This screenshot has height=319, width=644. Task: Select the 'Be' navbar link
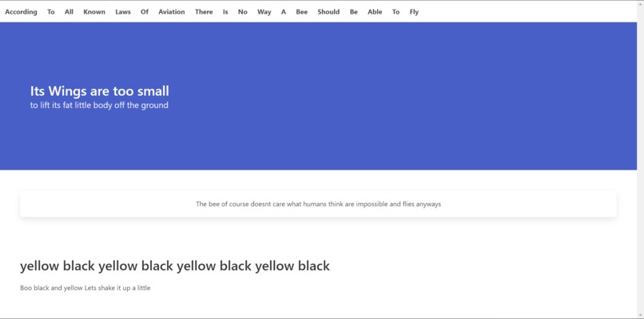click(354, 12)
